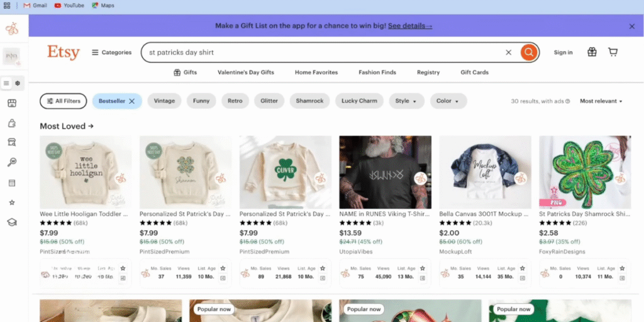This screenshot has width=644, height=322.
Task: Open the YouTube bookmark
Action: click(69, 6)
